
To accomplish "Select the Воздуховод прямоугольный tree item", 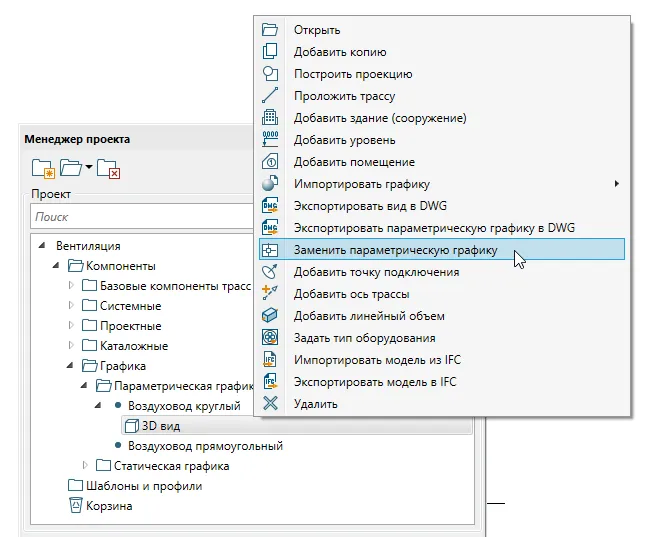I will (x=205, y=446).
